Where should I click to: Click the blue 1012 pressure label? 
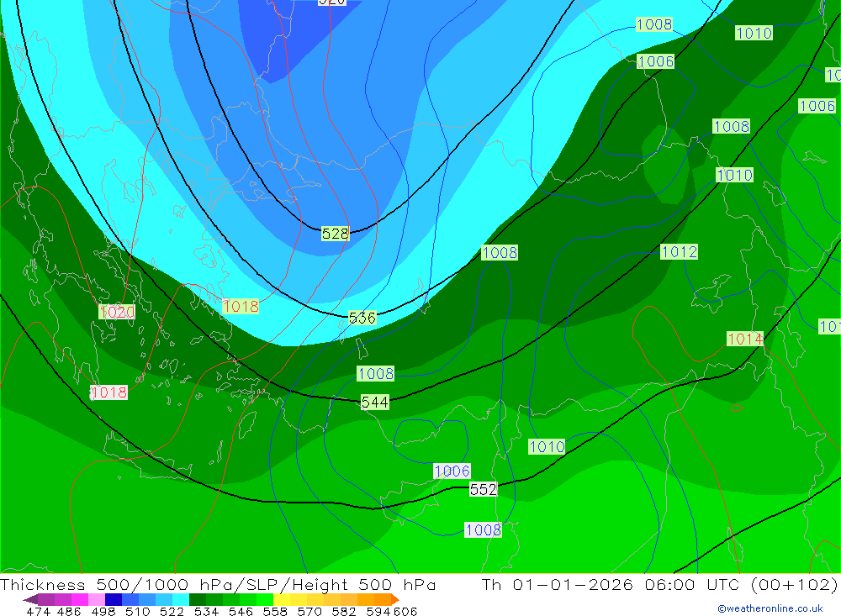tap(679, 252)
